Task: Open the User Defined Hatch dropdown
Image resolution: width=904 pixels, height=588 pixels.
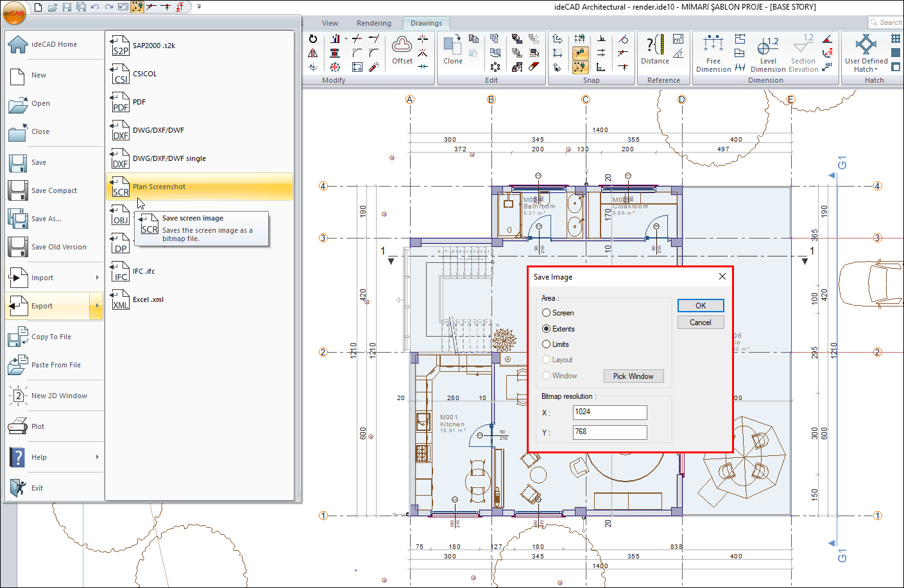Action: 866,69
